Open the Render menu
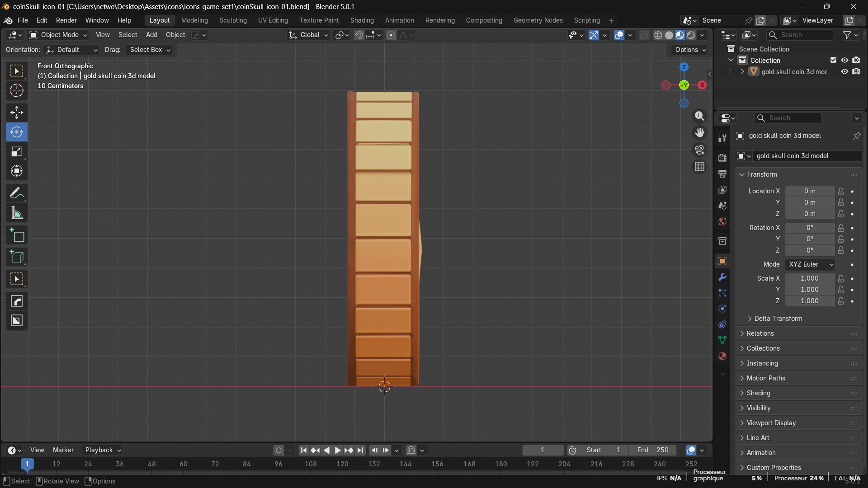 coord(66,20)
